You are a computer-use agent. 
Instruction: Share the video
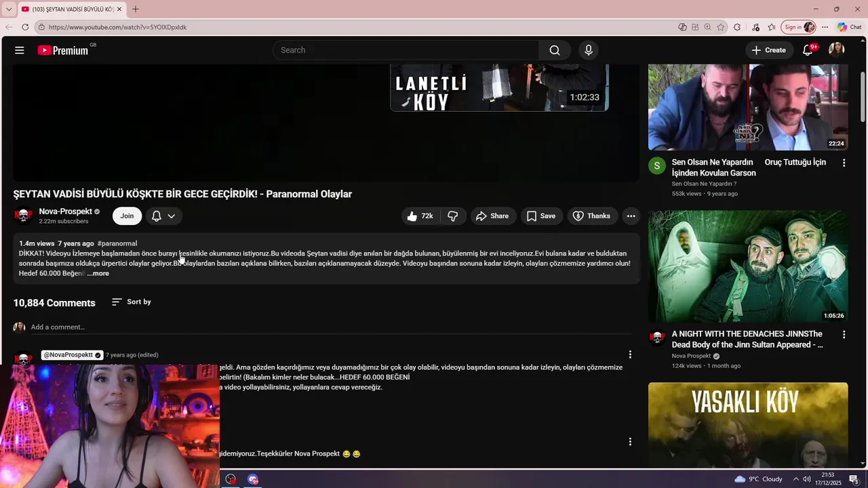[x=492, y=216]
